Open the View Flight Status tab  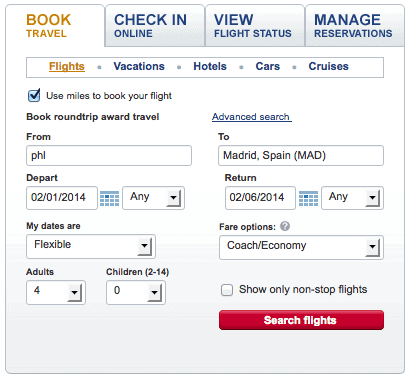pos(255,25)
